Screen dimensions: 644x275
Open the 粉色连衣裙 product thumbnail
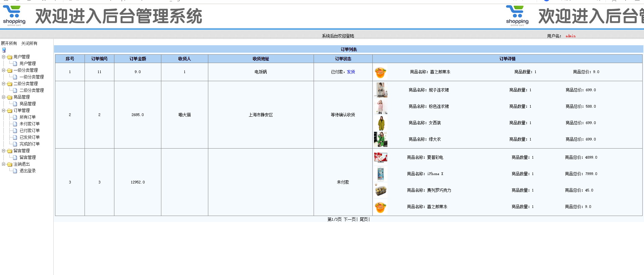(x=380, y=106)
